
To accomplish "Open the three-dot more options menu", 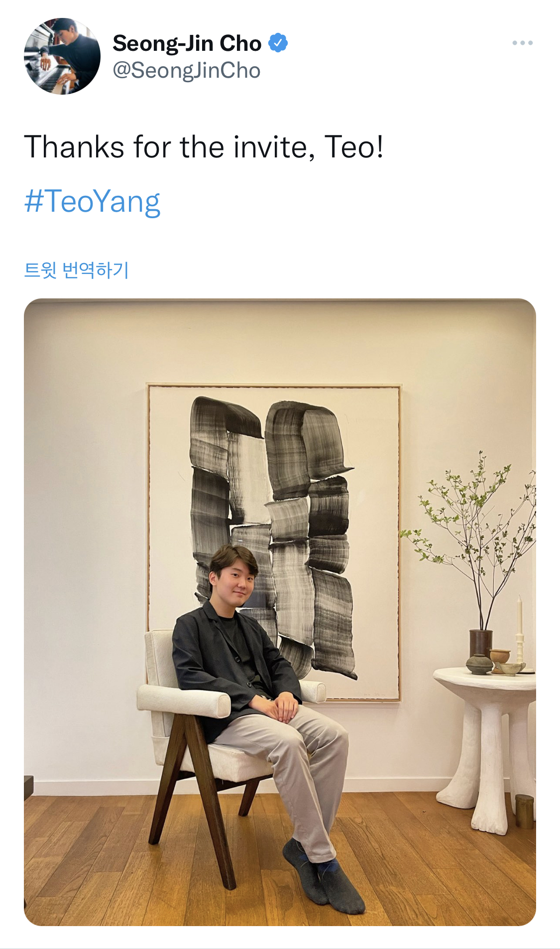I will tap(522, 43).
